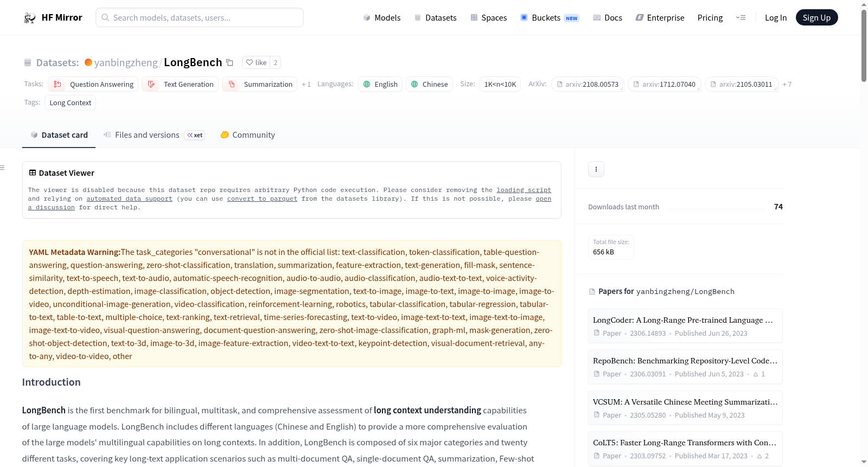Open the CoLT5 paper card

(x=685, y=449)
